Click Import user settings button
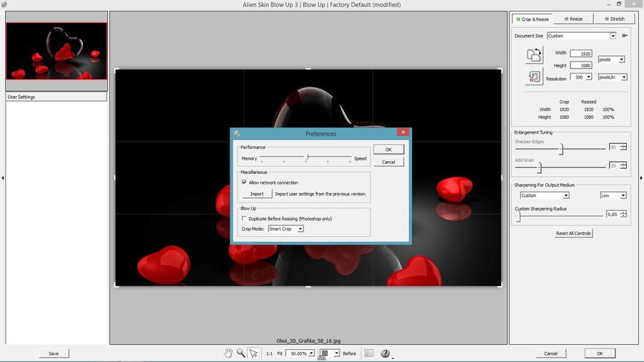Viewport: 644px width, 362px height. [257, 194]
